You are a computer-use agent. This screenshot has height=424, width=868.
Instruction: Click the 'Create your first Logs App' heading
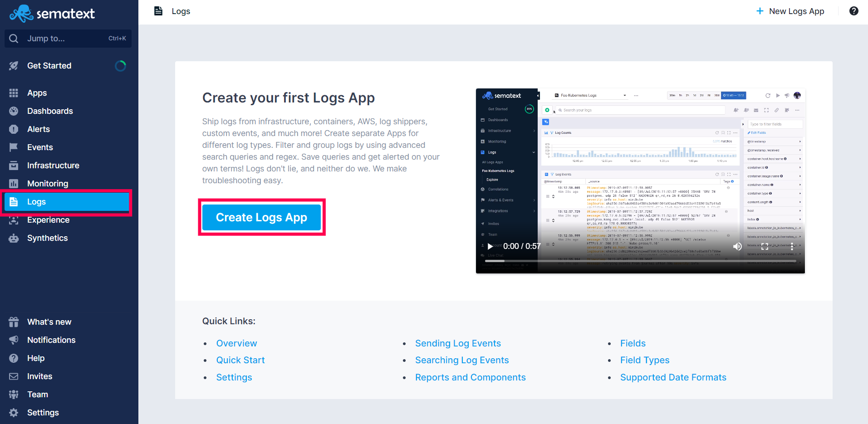click(x=289, y=98)
